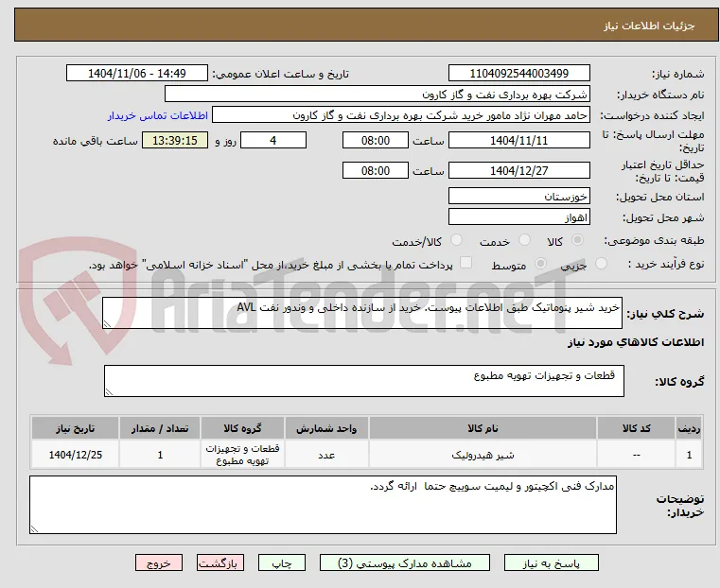Select the کالا radio button
This screenshot has height=588, width=720.
578,240
